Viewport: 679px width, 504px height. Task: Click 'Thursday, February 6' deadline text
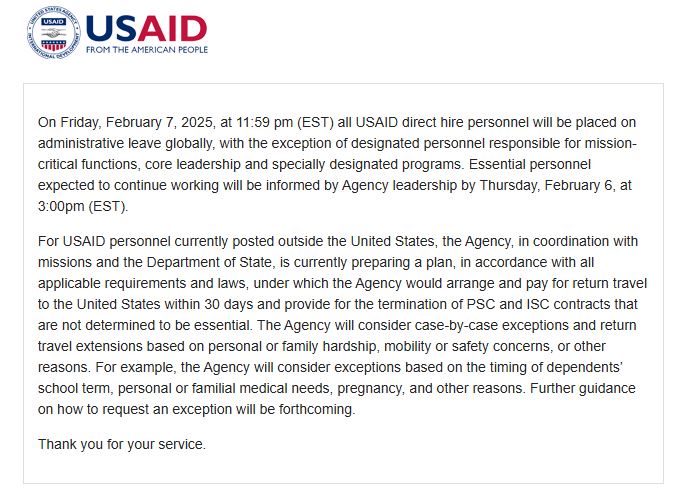pos(547,185)
